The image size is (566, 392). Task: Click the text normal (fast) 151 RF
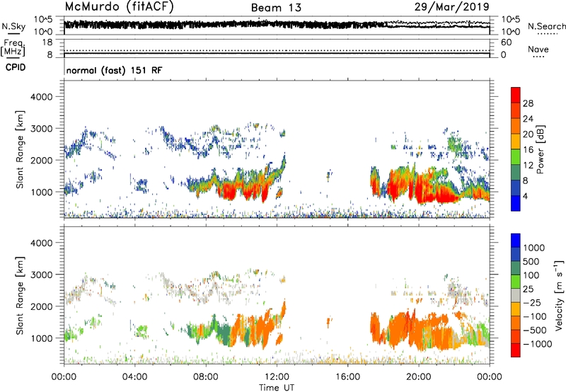pos(114,70)
